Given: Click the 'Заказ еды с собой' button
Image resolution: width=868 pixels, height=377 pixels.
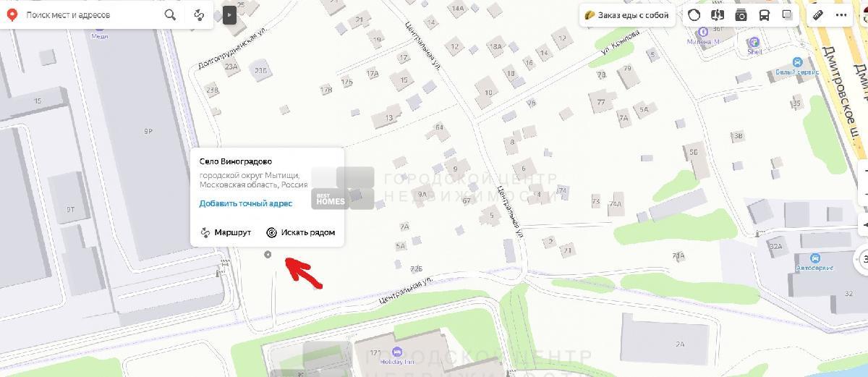Looking at the screenshot, I should [x=627, y=14].
